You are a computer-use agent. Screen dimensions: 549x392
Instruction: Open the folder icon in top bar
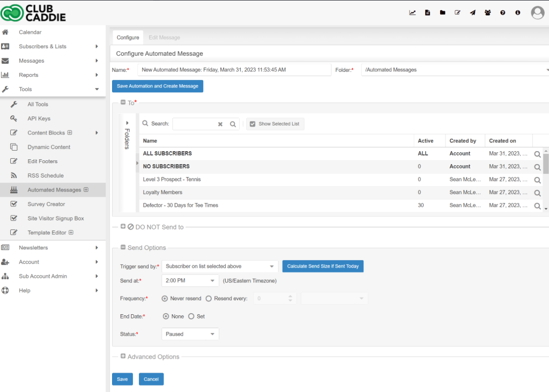pos(442,13)
